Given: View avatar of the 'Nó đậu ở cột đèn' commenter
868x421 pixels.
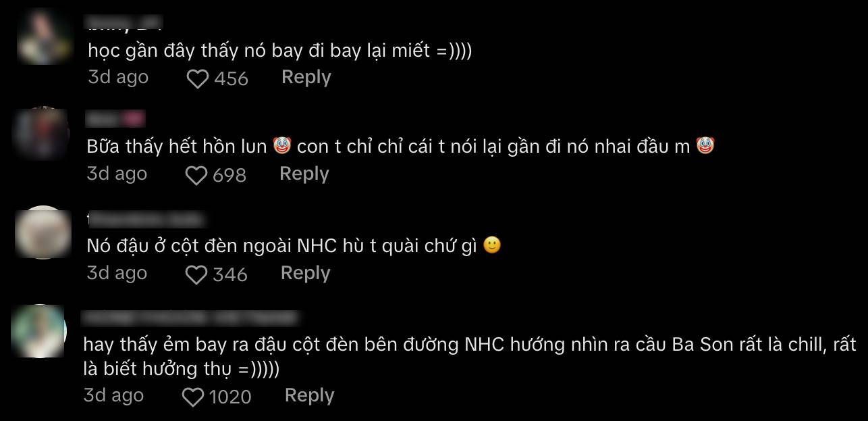Looking at the screenshot, I should [x=42, y=232].
